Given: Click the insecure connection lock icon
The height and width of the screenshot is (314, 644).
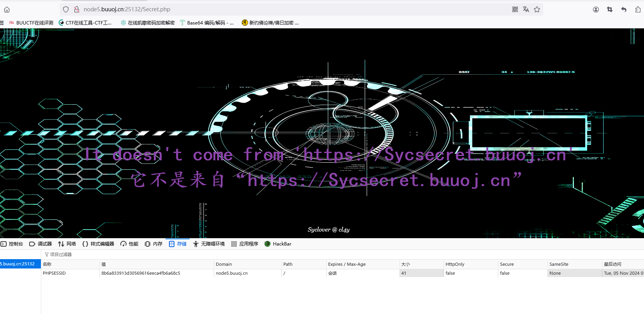Looking at the screenshot, I should [x=77, y=9].
